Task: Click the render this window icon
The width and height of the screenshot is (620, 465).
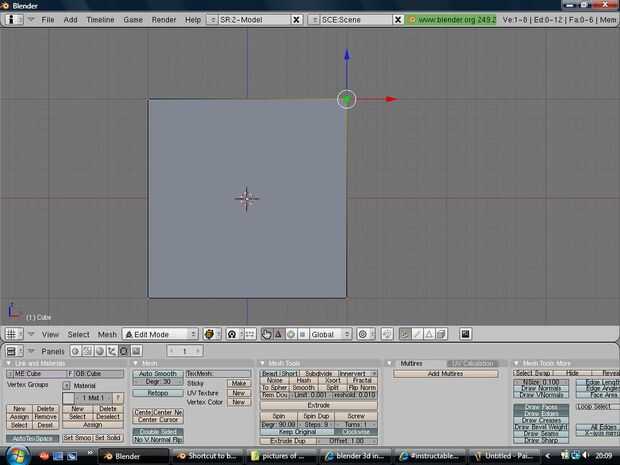Action: (465, 334)
